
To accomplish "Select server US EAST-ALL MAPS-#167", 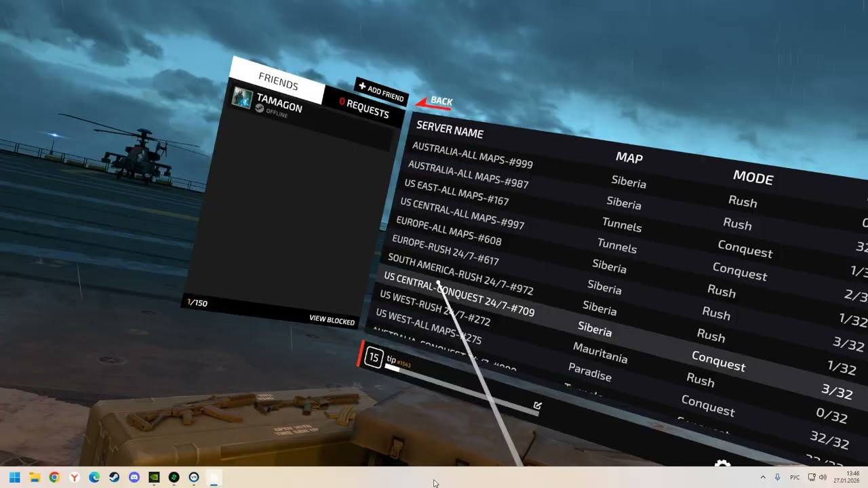I will [x=456, y=192].
